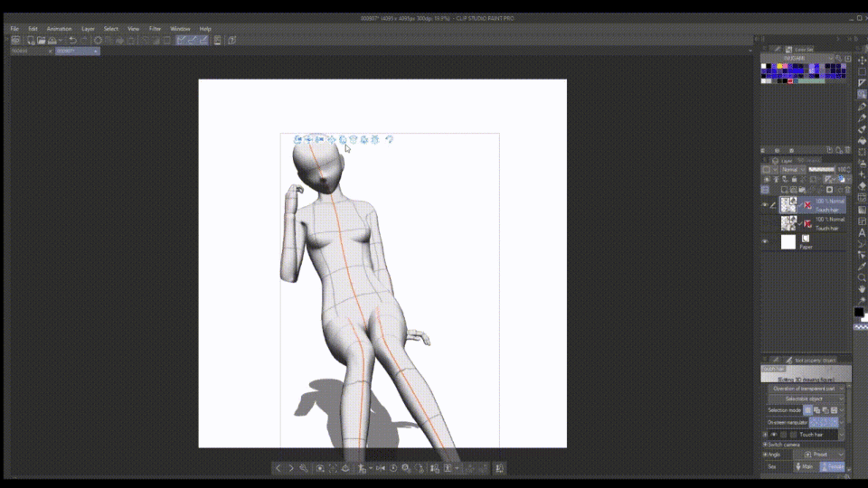This screenshot has width=868, height=488.
Task: Select the top Touch hair layer thumbnail
Action: point(788,205)
